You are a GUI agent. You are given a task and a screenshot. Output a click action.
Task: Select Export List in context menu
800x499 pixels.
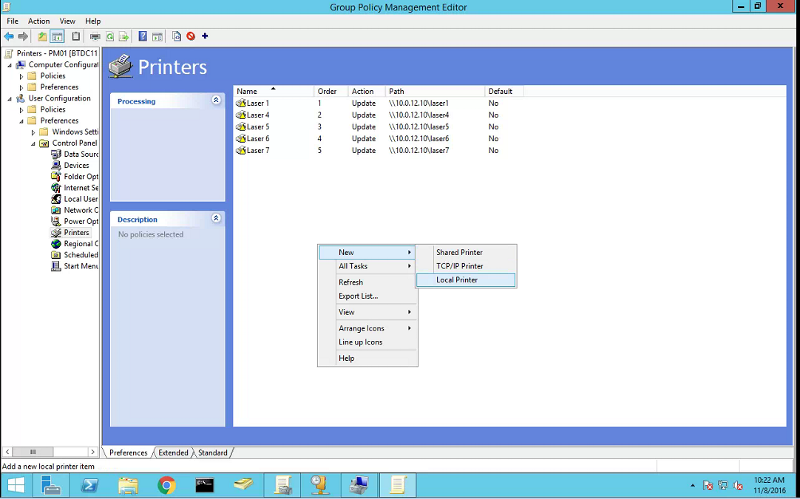pyautogui.click(x=367, y=296)
